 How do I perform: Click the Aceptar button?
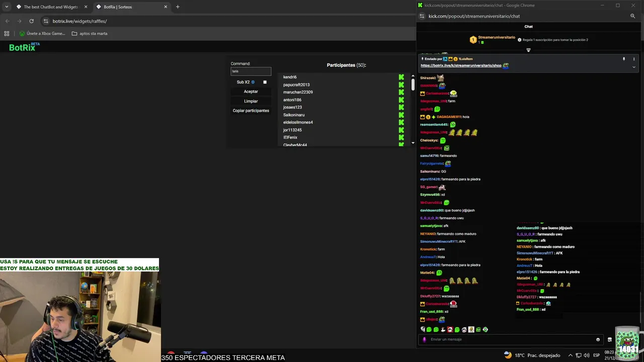pos(251,92)
